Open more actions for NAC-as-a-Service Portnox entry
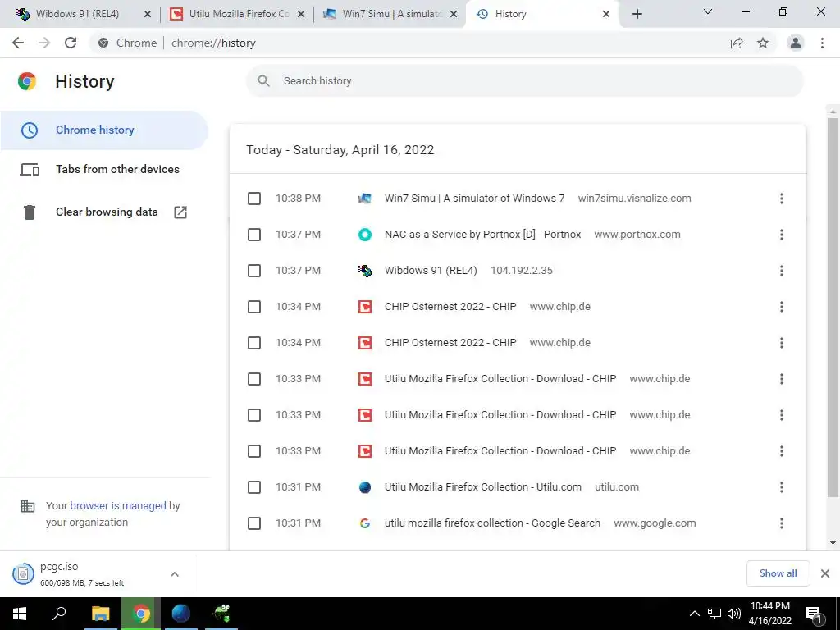The height and width of the screenshot is (630, 840). 782,235
